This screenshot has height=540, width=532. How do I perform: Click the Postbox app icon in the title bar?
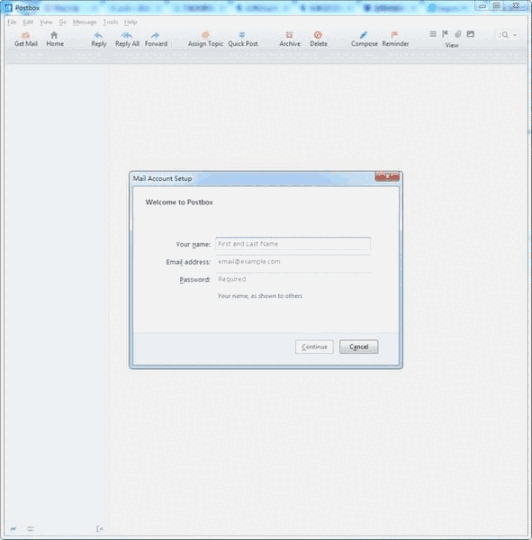coord(8,7)
